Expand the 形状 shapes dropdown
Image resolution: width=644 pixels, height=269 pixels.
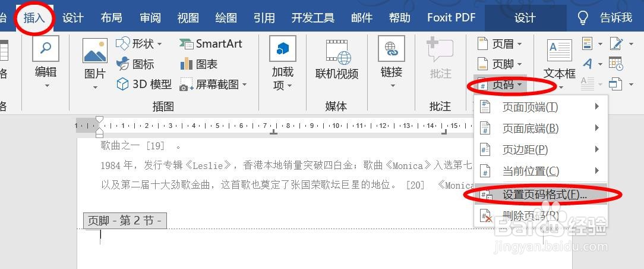(x=160, y=43)
